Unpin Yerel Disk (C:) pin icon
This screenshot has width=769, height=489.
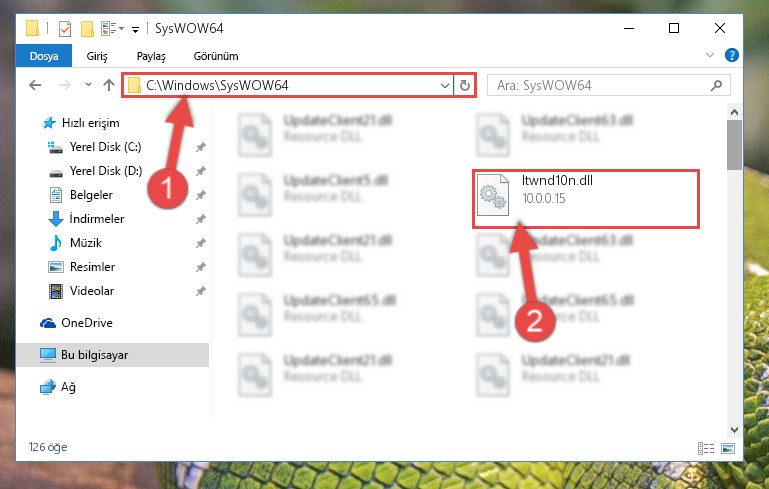tap(201, 147)
